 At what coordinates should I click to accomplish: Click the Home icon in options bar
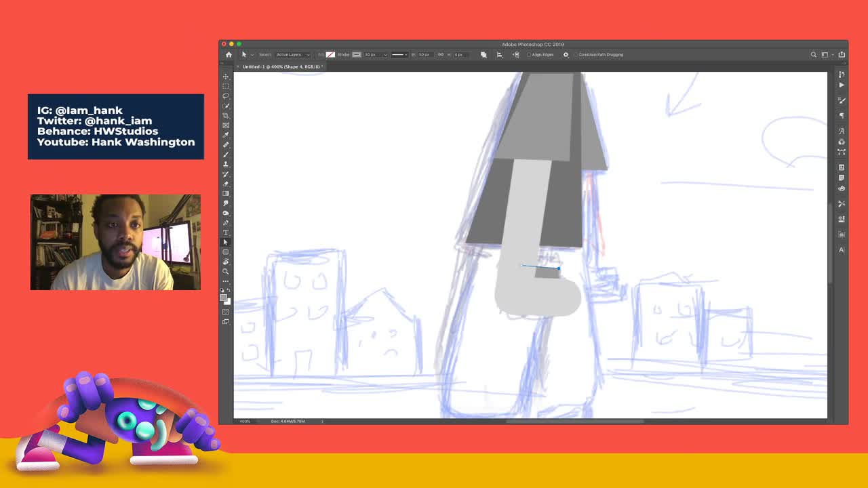pos(229,54)
